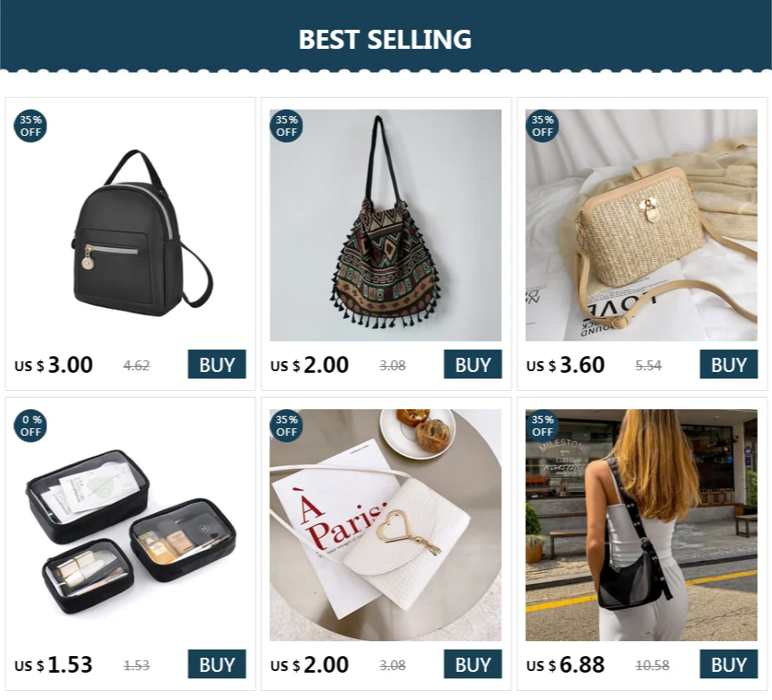The height and width of the screenshot is (700, 772).
Task: Click the 0% OFF badge on cosmetic pouches
Action: pyautogui.click(x=31, y=426)
